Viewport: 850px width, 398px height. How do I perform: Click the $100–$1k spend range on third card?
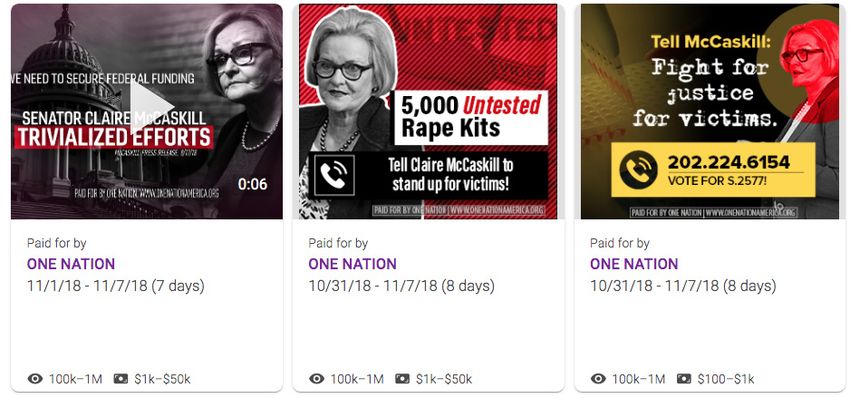[726, 379]
